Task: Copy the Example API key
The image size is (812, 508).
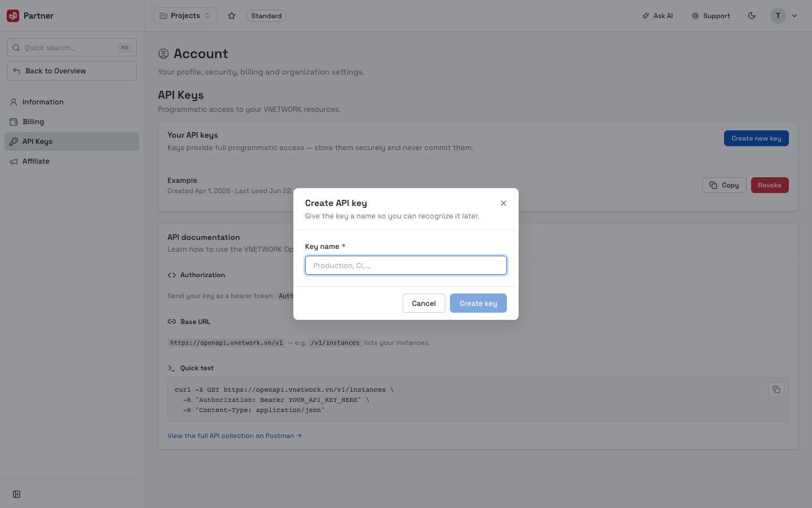Action: [724, 185]
